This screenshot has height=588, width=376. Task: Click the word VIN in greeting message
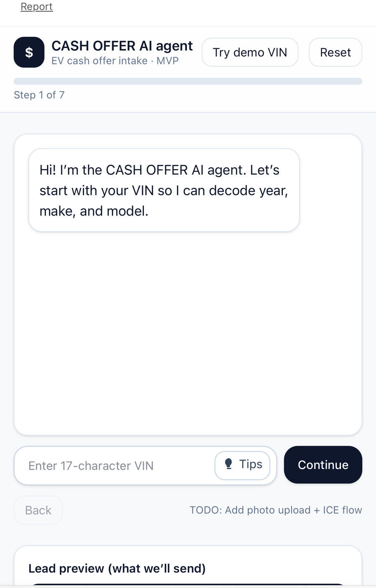pos(143,191)
